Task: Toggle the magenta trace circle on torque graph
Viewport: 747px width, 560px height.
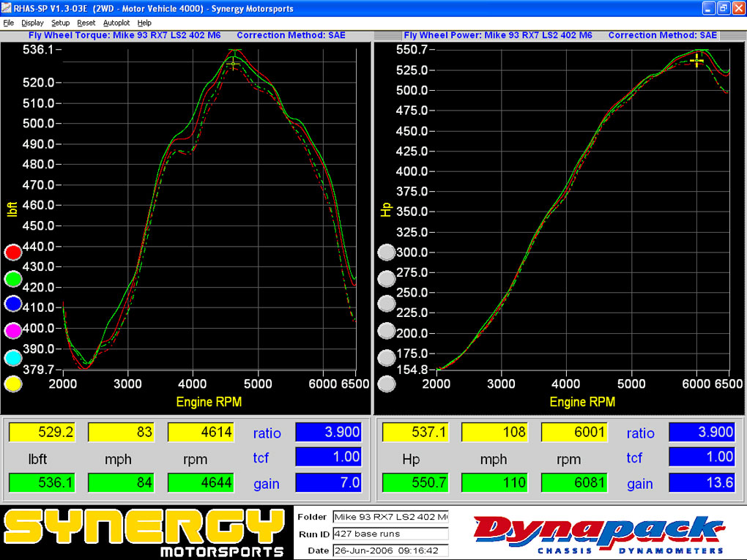Action: coord(12,332)
